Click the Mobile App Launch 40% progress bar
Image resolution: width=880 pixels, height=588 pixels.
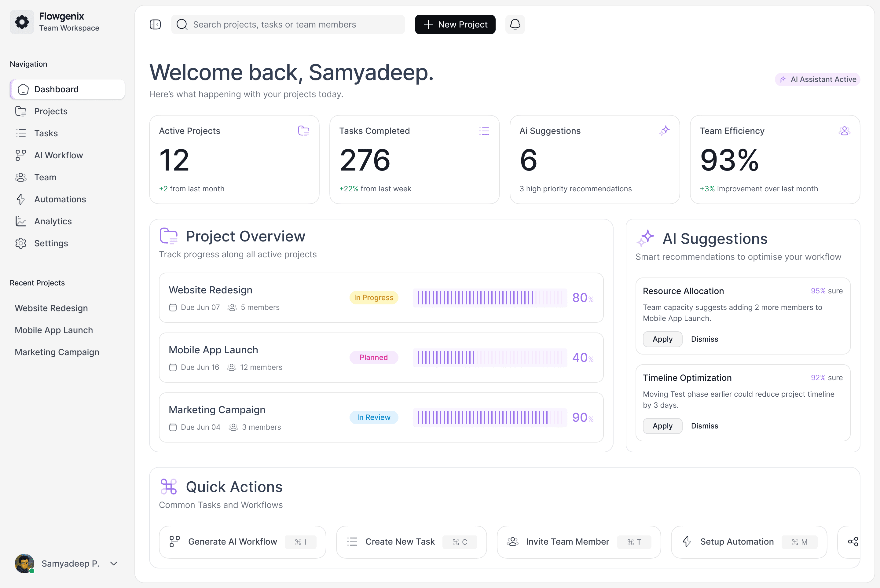click(490, 357)
